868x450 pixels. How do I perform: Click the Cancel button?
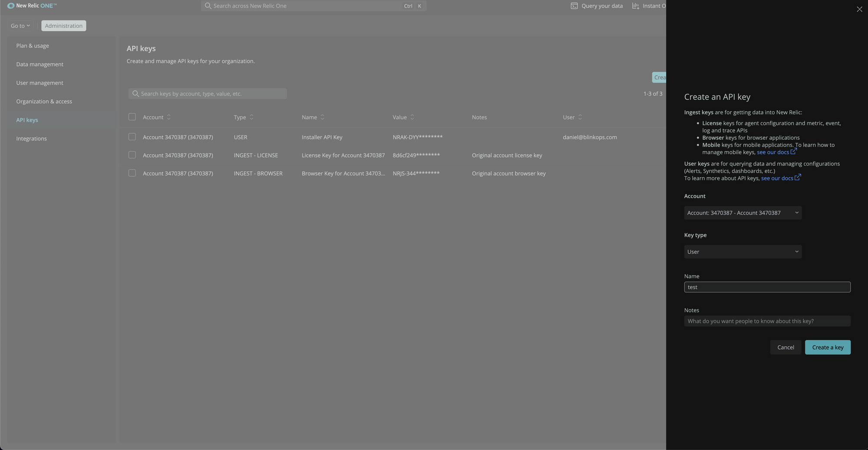click(x=786, y=347)
